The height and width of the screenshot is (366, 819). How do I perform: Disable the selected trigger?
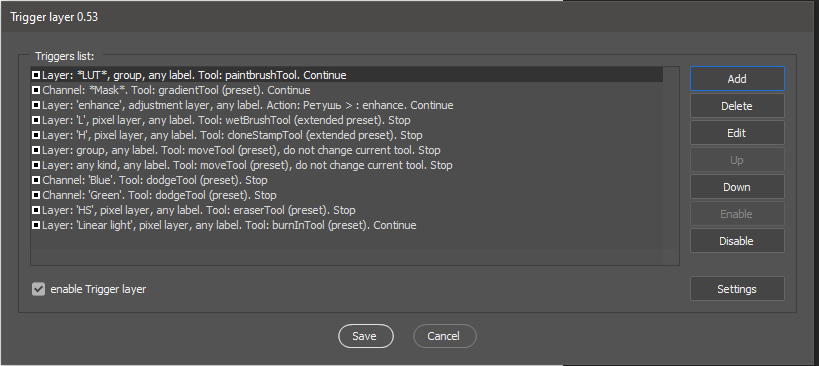click(737, 241)
